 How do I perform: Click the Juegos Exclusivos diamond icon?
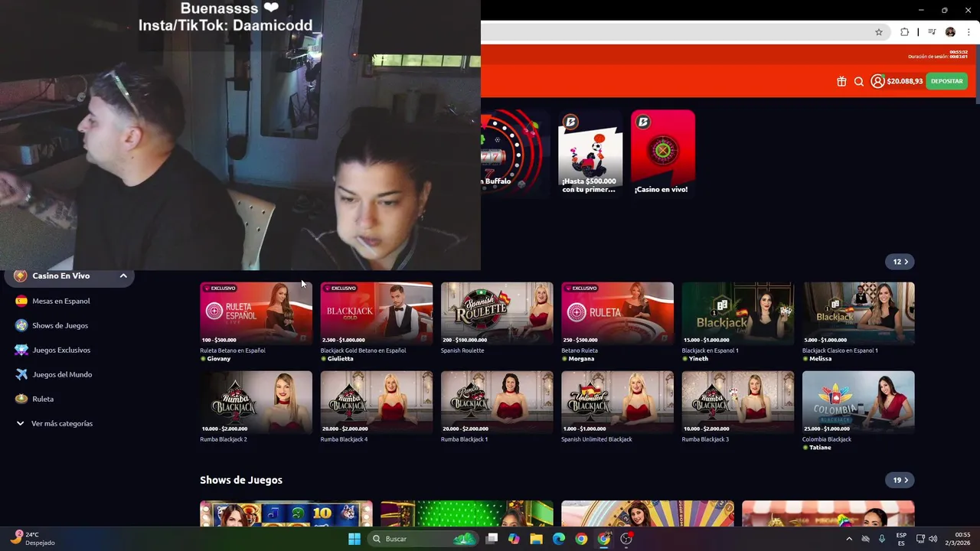point(21,350)
